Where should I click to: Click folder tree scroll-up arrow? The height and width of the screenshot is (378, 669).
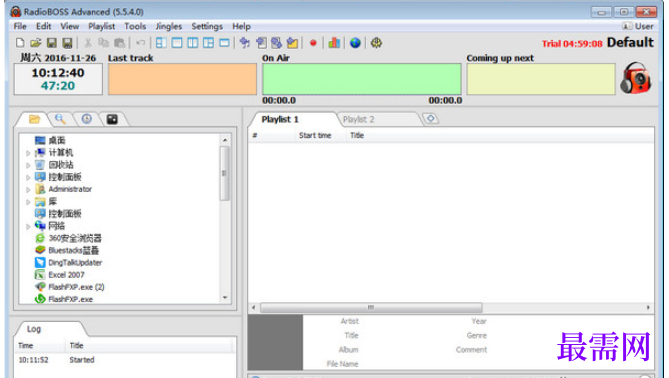225,140
